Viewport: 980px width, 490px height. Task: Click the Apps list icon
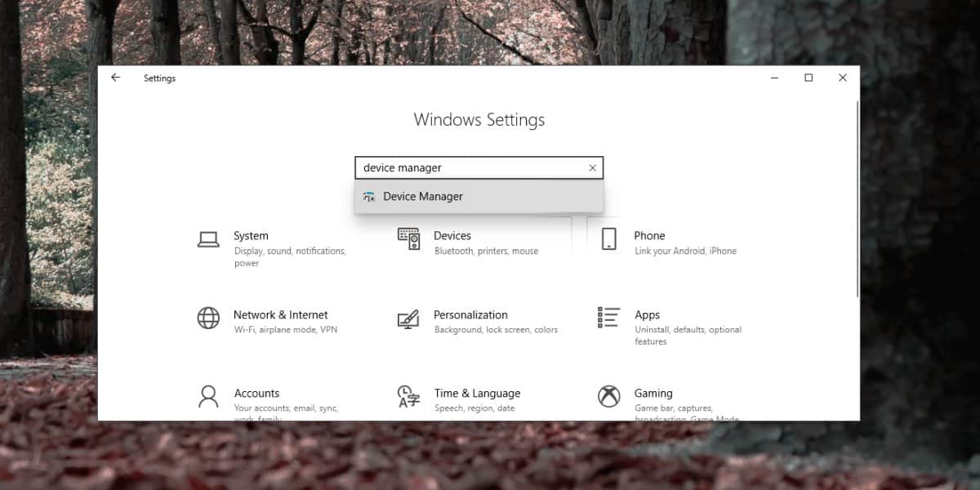tap(608, 317)
